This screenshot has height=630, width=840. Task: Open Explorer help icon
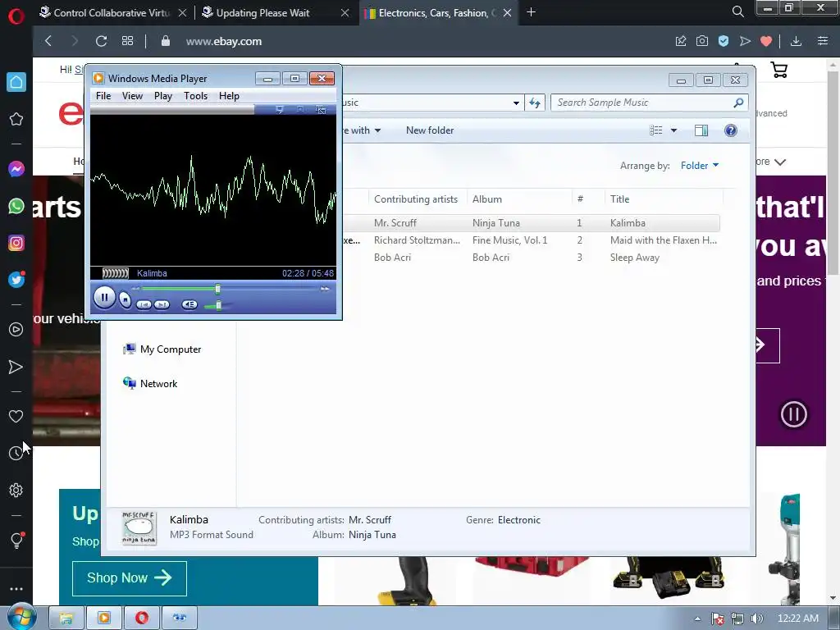(x=731, y=130)
